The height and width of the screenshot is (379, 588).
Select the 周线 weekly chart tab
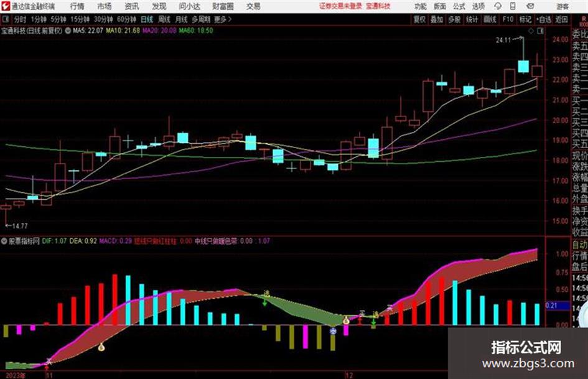point(164,19)
